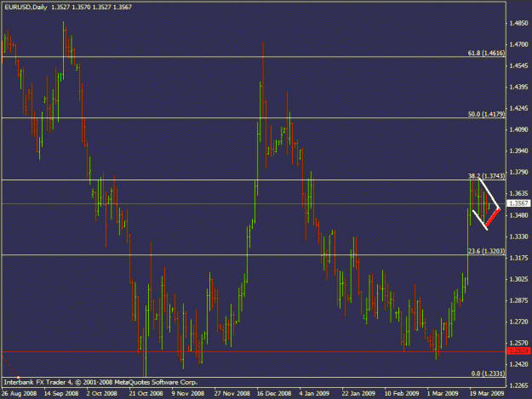The width and height of the screenshot is (532, 399).
Task: Click the 1.2720 price scale label
Action: tap(518, 322)
